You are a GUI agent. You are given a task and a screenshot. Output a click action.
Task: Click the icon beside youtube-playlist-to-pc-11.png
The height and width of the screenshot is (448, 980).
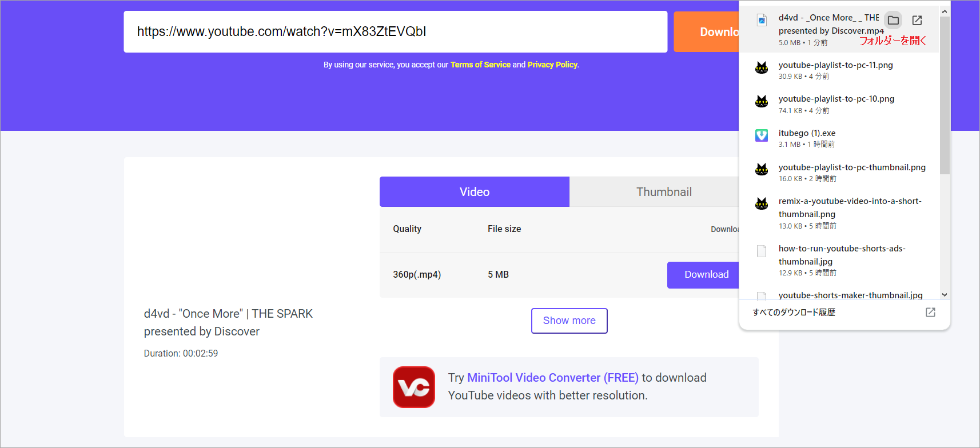click(x=762, y=68)
